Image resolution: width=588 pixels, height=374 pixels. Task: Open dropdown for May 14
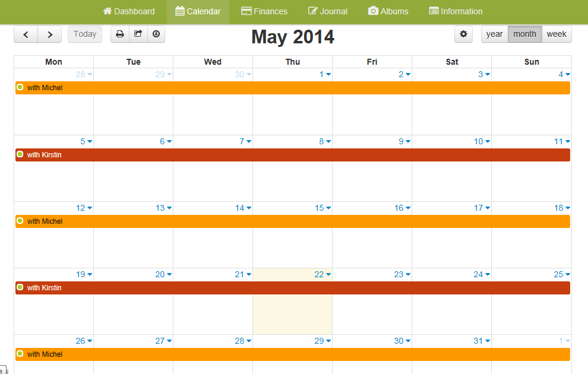(249, 208)
